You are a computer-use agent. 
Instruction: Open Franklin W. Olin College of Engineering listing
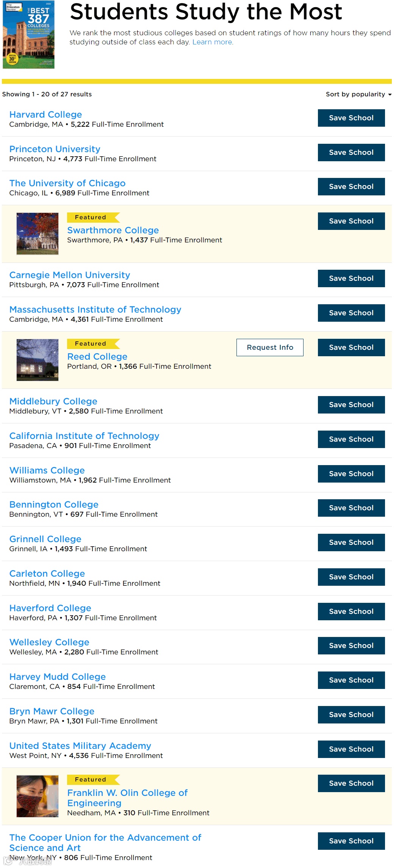[127, 798]
